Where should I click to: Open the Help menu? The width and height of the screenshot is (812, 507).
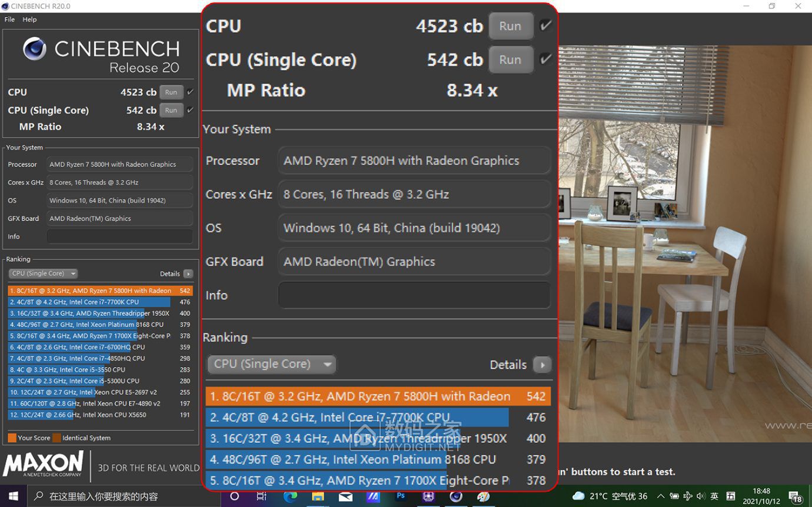point(29,19)
